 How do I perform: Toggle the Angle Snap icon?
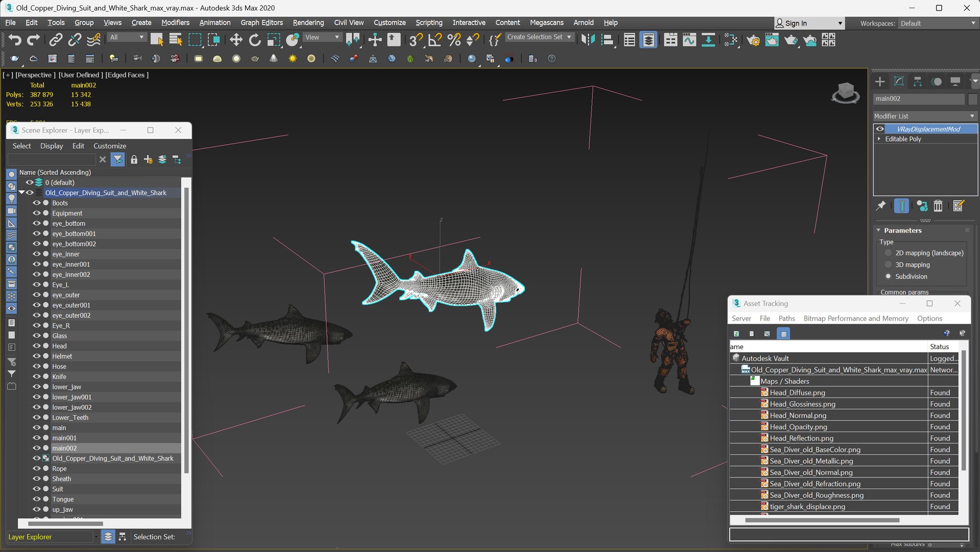click(435, 40)
